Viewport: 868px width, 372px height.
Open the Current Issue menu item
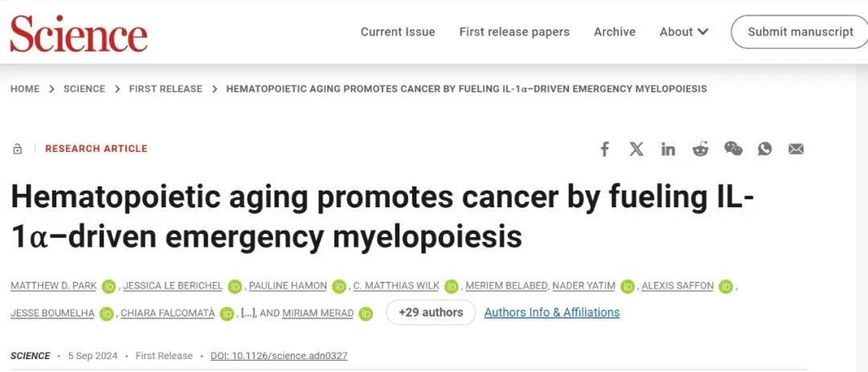click(398, 32)
